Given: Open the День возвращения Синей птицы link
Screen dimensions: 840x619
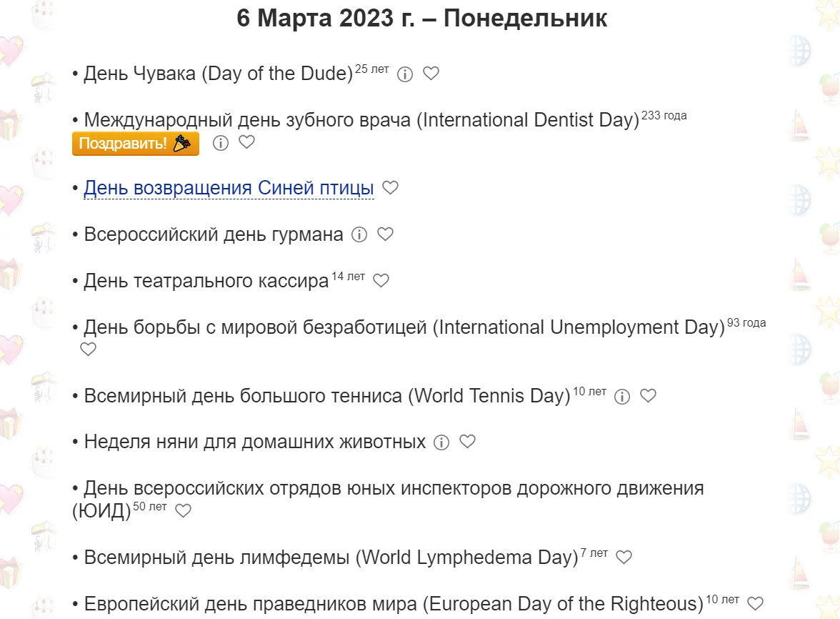Looking at the screenshot, I should [228, 187].
